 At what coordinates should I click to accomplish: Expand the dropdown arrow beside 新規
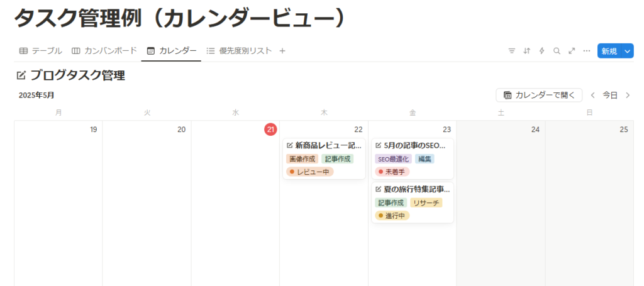627,51
